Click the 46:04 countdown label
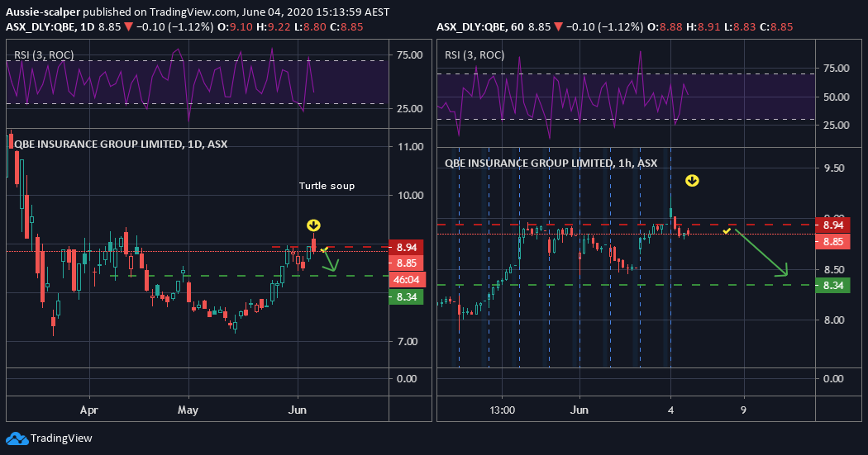The image size is (868, 455). [407, 280]
